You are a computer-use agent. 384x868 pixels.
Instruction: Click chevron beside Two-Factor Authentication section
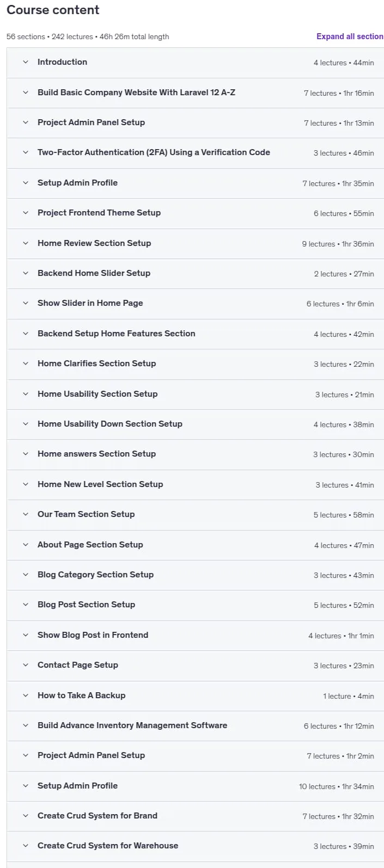coord(25,153)
